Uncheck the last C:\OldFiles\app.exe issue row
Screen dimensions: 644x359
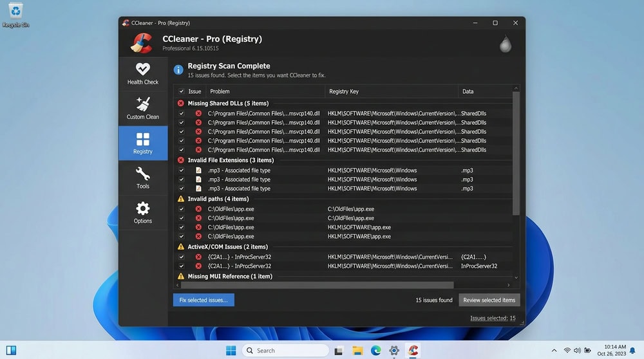(x=181, y=236)
